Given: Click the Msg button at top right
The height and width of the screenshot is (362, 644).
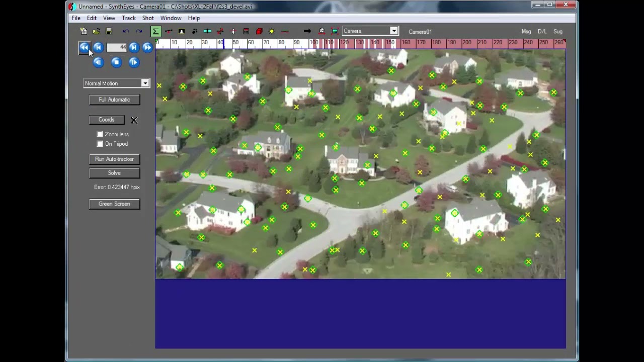Looking at the screenshot, I should (526, 32).
